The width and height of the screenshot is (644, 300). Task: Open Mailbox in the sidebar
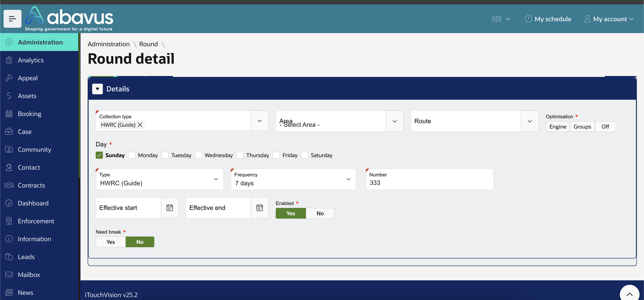39,275
